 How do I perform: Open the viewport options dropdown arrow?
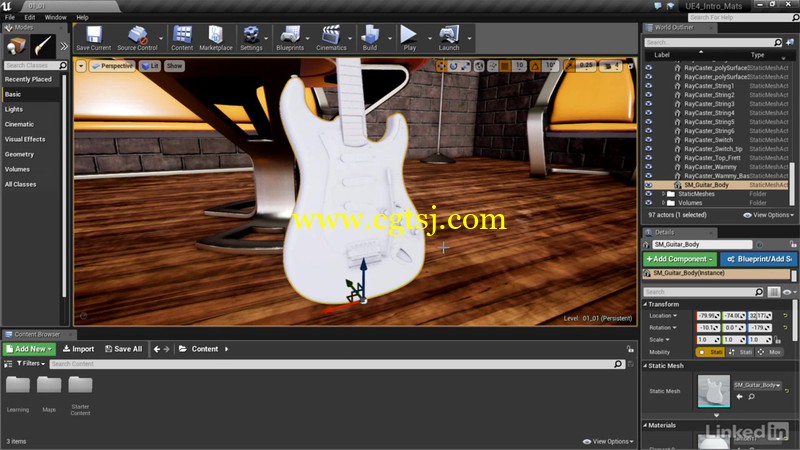(x=81, y=66)
